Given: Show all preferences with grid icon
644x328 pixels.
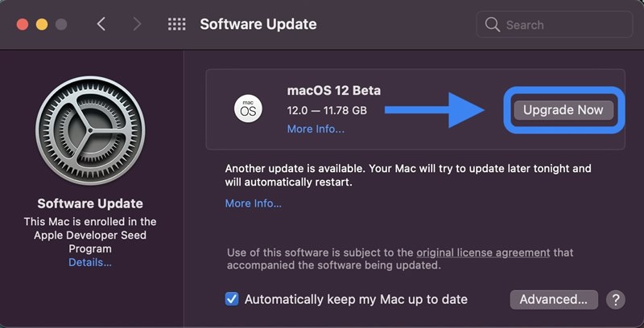Looking at the screenshot, I should (x=176, y=24).
